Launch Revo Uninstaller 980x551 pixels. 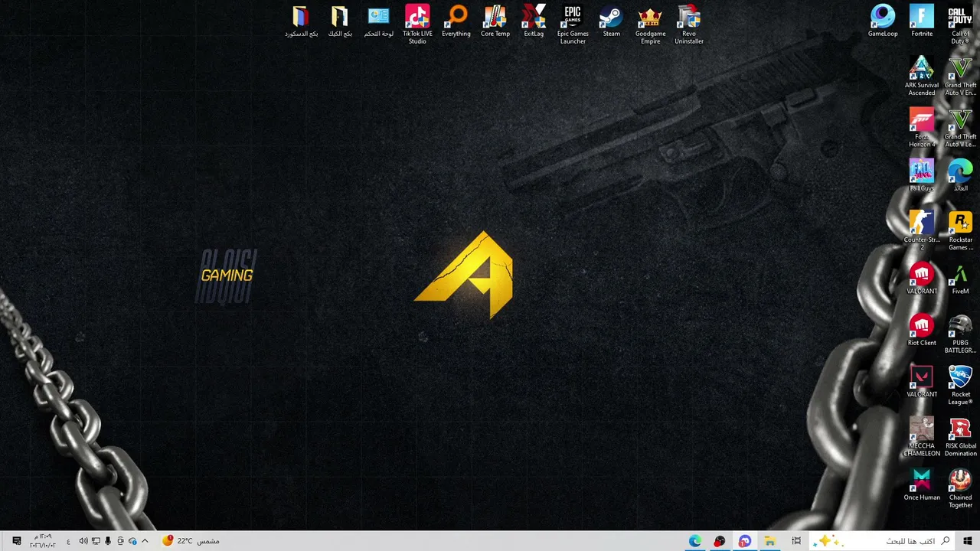pos(689,24)
